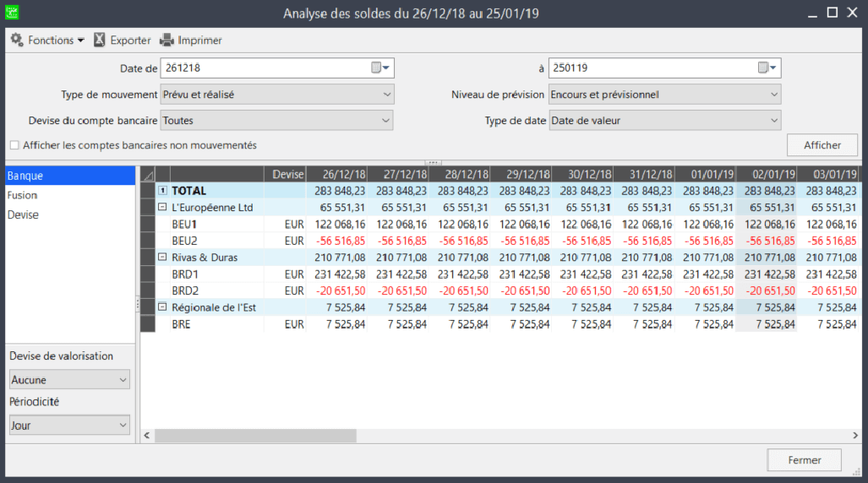Select Devise in the left list
868x483 pixels.
(x=23, y=214)
